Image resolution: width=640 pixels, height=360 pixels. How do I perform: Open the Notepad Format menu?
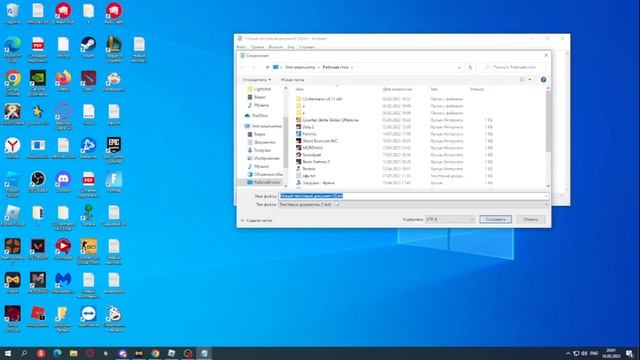point(276,47)
